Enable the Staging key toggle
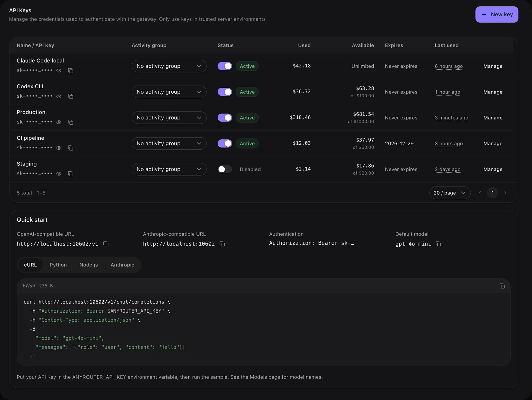Screen dimensions: 532x400 225,169
